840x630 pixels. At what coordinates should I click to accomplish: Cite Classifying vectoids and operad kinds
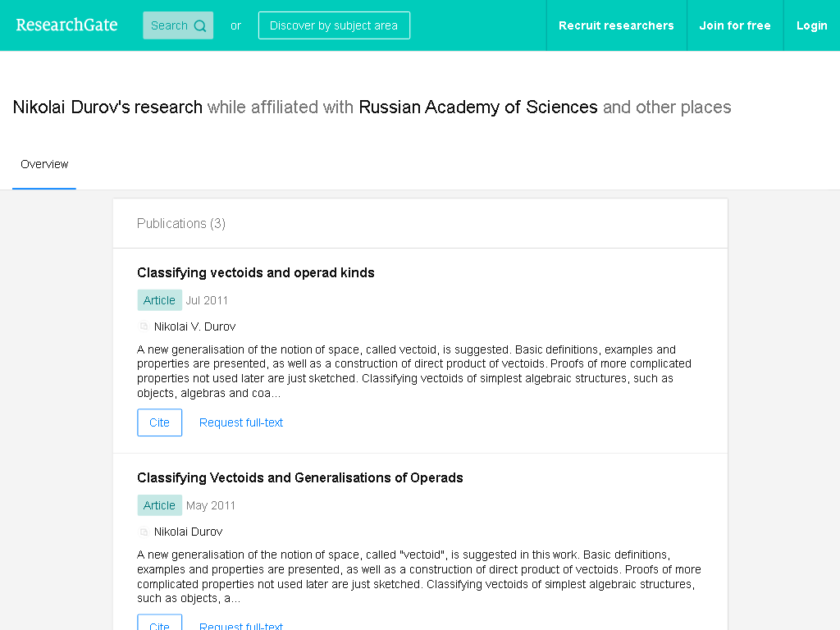pyautogui.click(x=159, y=422)
